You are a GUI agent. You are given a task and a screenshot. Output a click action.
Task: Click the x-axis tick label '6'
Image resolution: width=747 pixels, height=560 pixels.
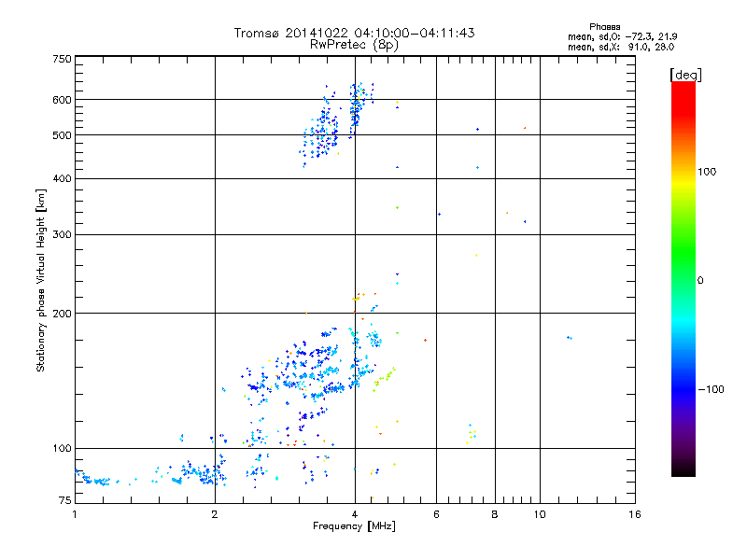436,514
